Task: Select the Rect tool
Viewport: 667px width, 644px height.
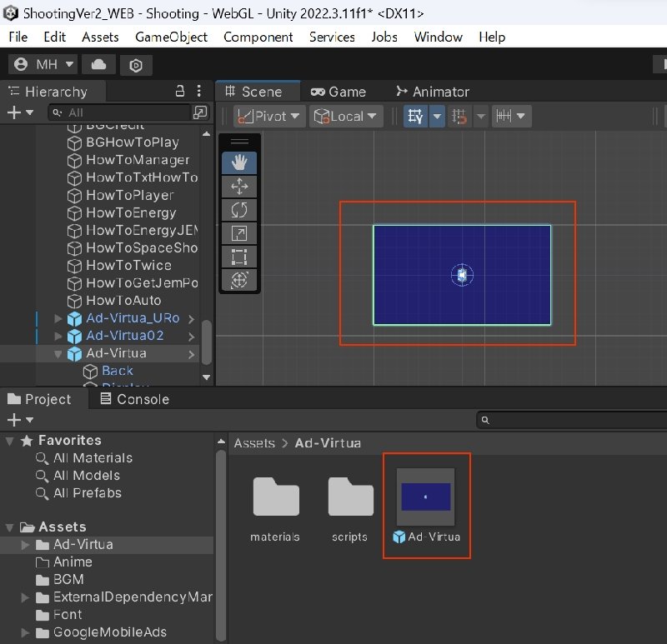Action: coord(239,257)
